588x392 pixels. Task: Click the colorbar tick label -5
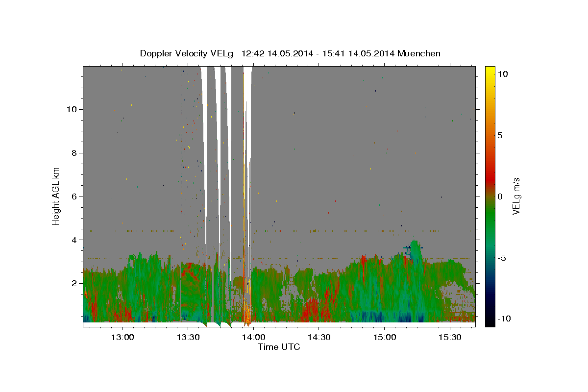click(502, 257)
